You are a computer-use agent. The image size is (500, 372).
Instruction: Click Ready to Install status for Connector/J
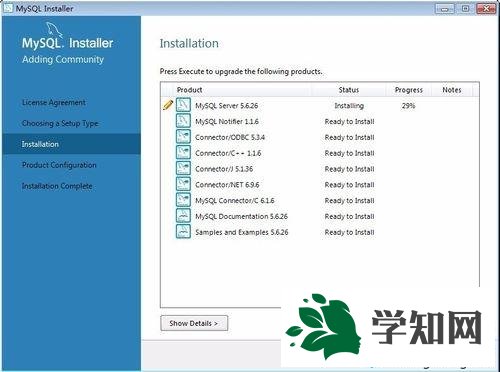(x=349, y=169)
